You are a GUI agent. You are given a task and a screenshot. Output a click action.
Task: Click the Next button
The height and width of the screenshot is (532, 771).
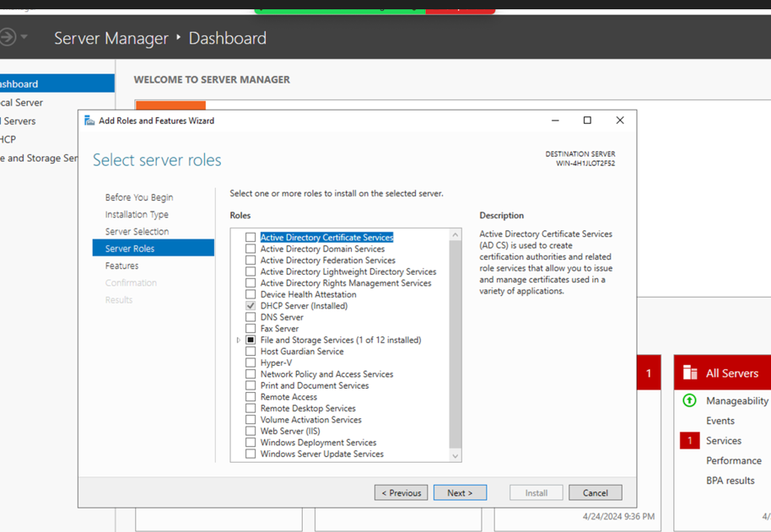460,492
